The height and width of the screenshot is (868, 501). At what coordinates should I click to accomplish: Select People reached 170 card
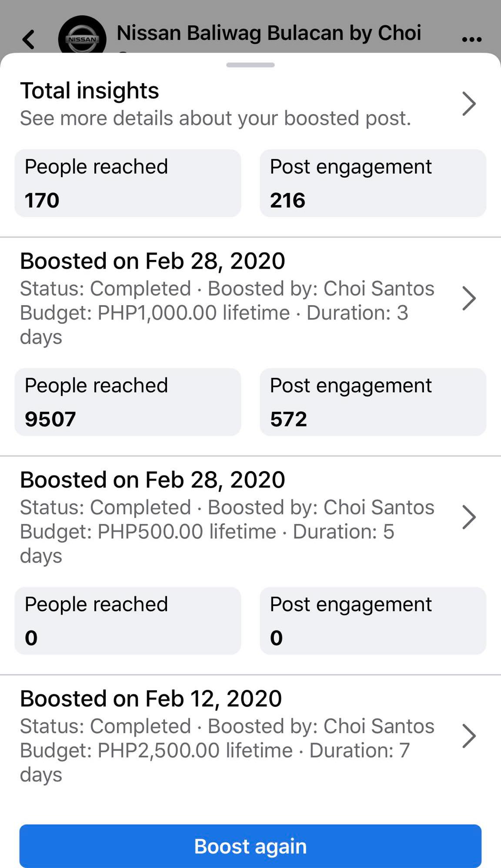(128, 183)
